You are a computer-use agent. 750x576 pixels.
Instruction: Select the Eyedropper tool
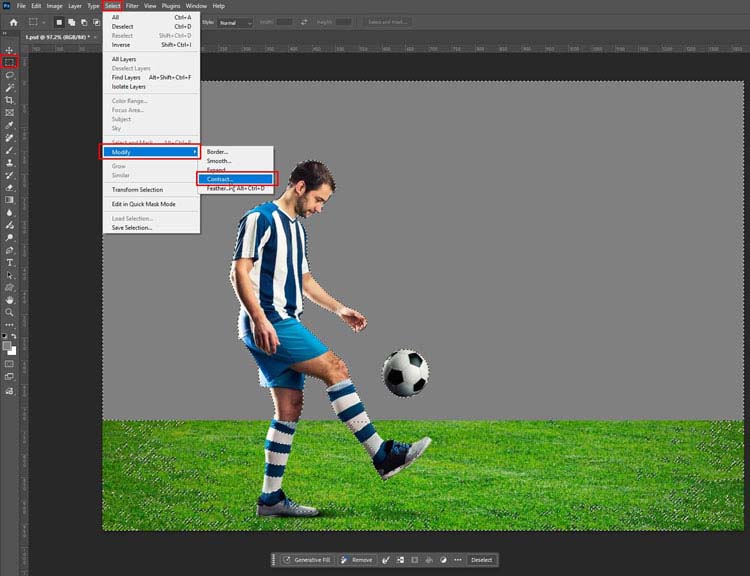click(x=10, y=125)
